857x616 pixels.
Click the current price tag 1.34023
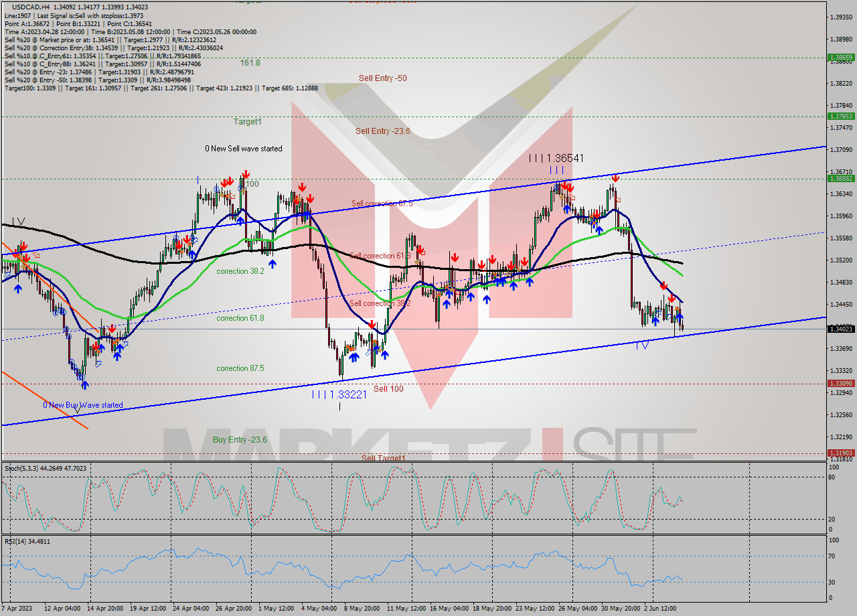[841, 329]
